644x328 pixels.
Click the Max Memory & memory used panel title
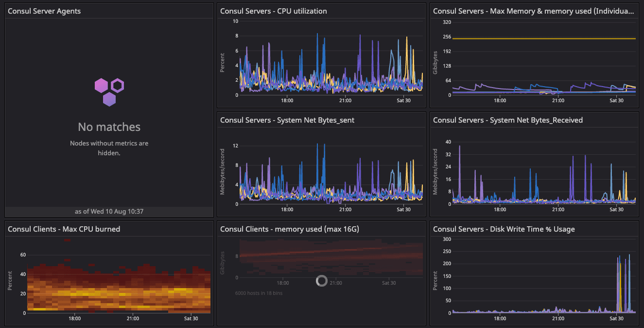(x=533, y=11)
